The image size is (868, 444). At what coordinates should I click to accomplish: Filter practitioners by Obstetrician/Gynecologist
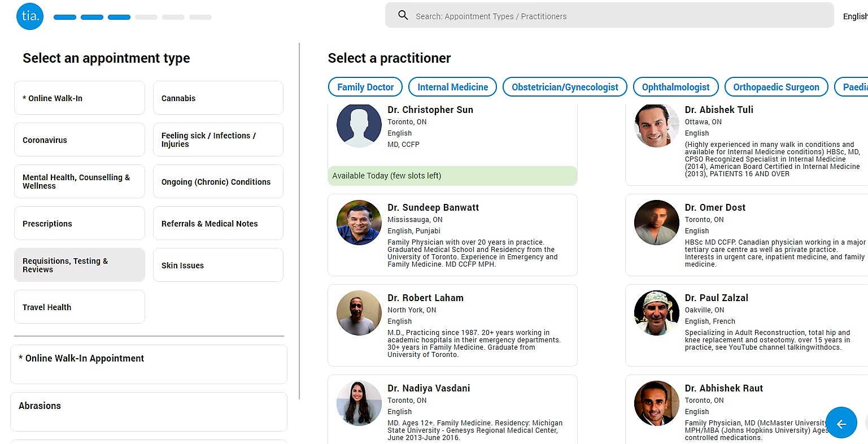pyautogui.click(x=565, y=87)
